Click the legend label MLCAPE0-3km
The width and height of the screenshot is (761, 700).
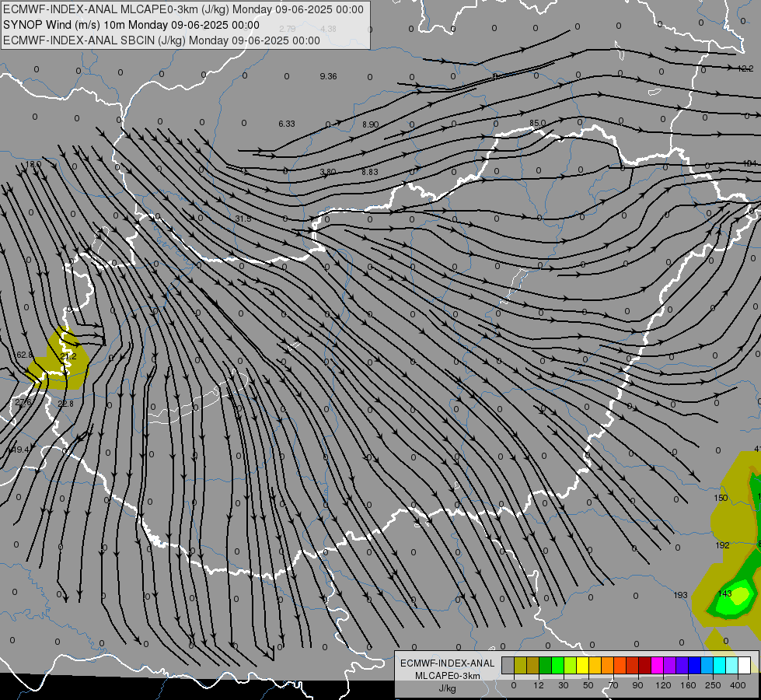(448, 676)
